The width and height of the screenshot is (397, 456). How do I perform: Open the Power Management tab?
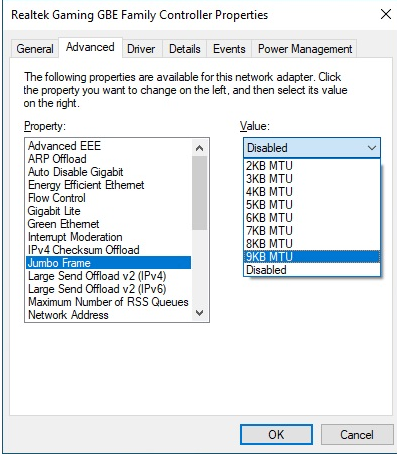pyautogui.click(x=305, y=49)
